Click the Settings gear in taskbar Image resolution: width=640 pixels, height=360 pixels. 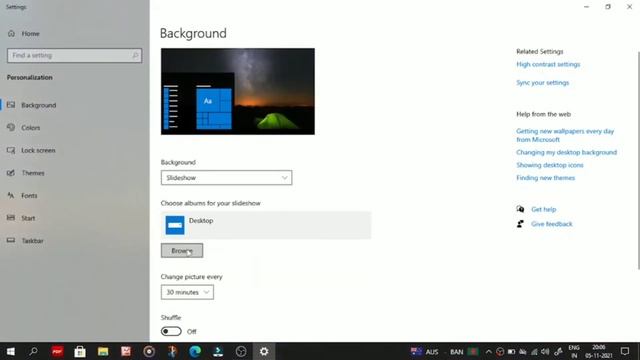click(x=264, y=351)
